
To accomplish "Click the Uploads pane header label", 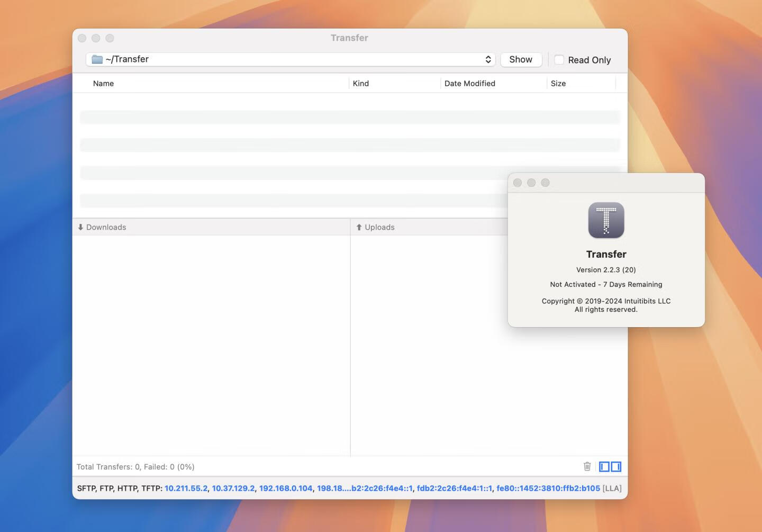I will 379,227.
